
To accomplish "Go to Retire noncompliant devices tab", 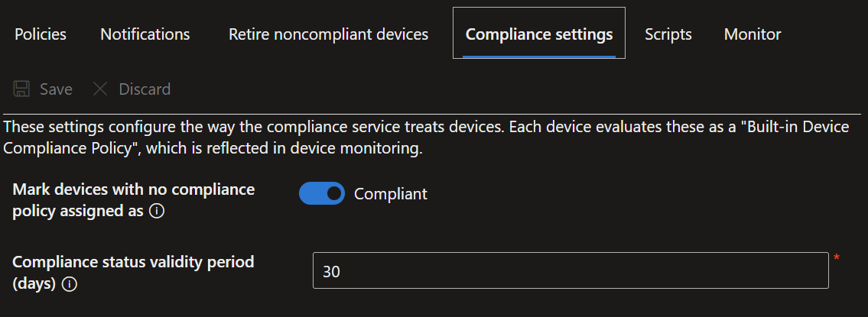I will 328,34.
